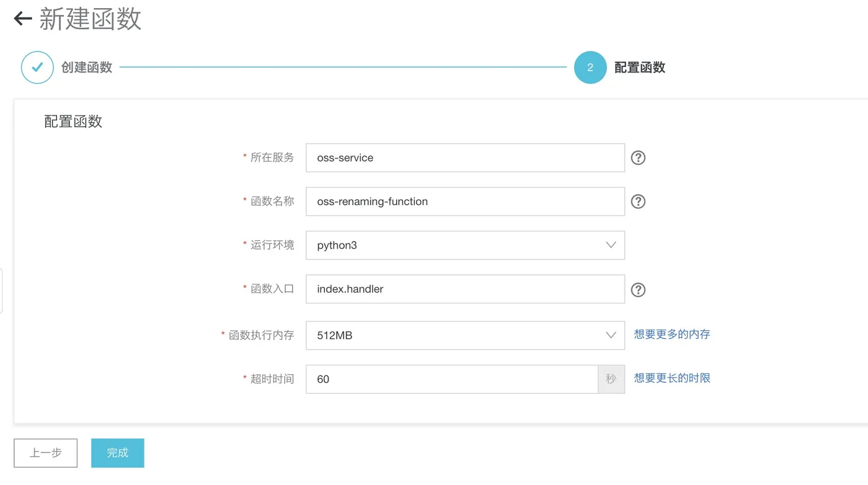Image resolution: width=868 pixels, height=485 pixels.
Task: Click the back arrow beside 新建函数
Action: (23, 19)
